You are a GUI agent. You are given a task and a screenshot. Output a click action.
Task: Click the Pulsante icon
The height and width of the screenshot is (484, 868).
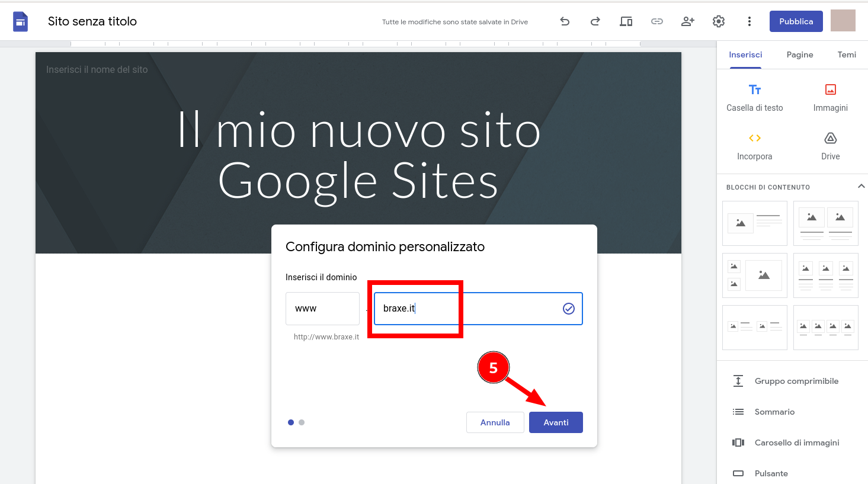pos(738,473)
